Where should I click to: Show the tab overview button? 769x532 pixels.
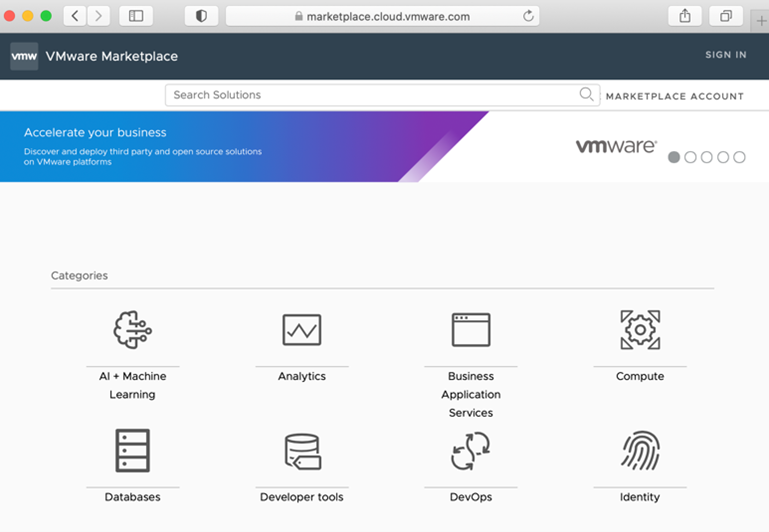726,16
